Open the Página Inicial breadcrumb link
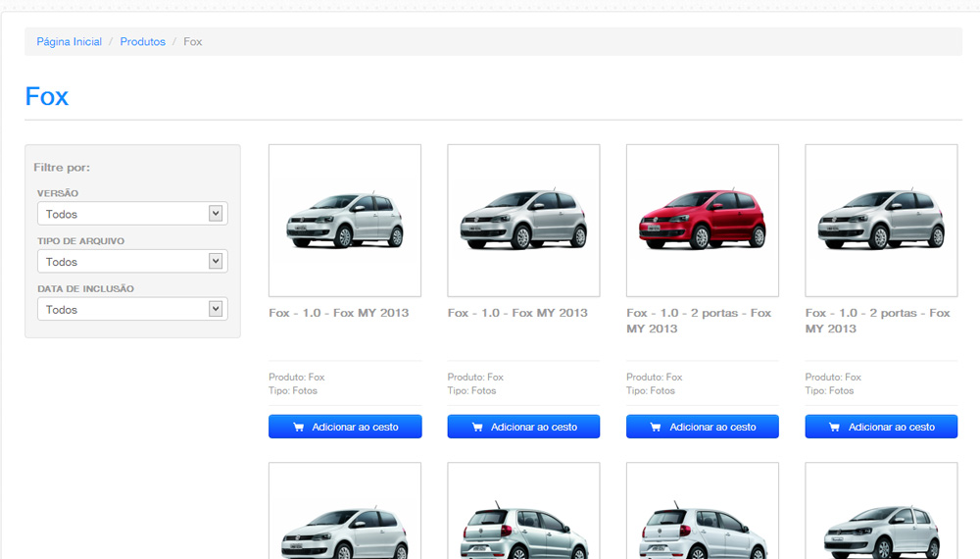This screenshot has height=559, width=980. [x=69, y=42]
